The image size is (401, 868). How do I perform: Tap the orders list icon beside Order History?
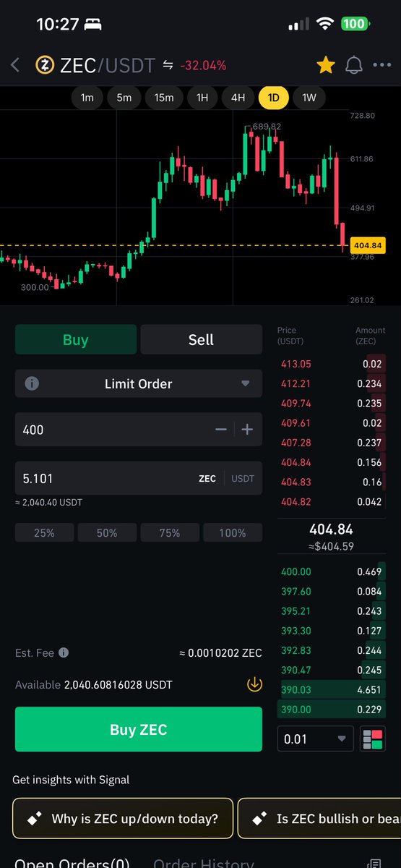(374, 863)
